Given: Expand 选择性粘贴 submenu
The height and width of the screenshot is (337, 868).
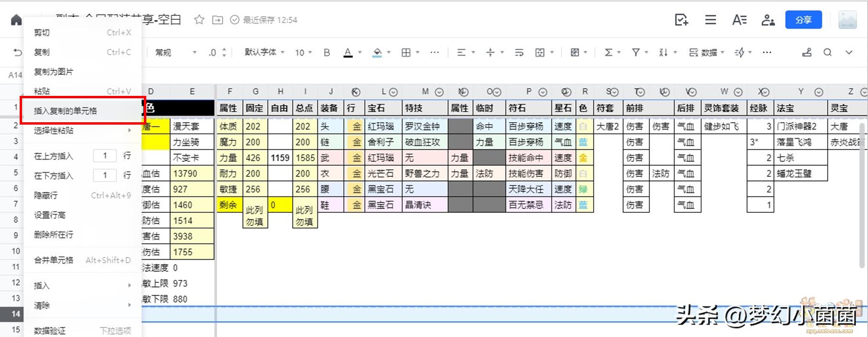Looking at the screenshot, I should click(82, 130).
